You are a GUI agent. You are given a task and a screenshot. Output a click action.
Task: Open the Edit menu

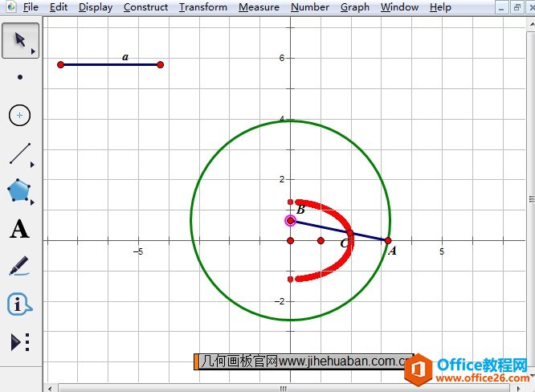59,7
